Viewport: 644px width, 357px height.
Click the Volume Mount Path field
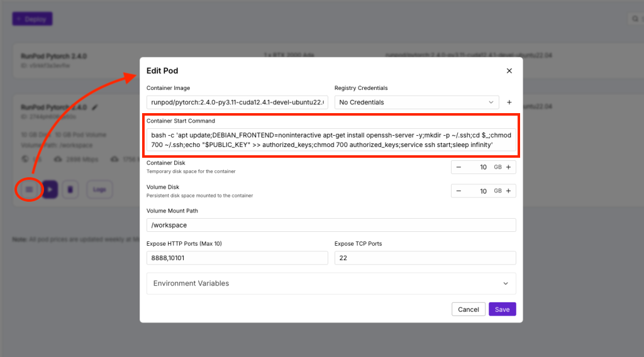(x=331, y=225)
